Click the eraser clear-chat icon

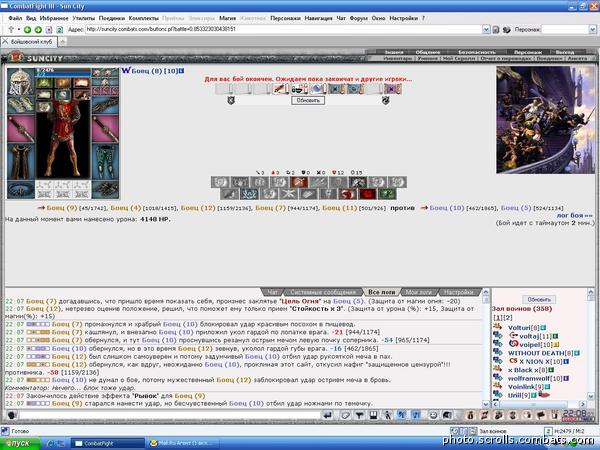pos(346,415)
